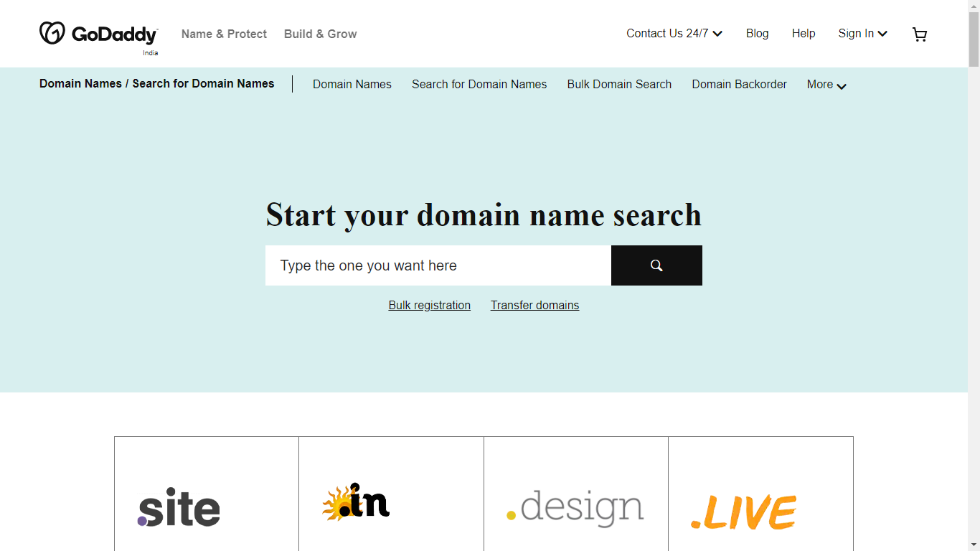Focus the domain search input field
The width and height of the screenshot is (980, 551).
pos(438,265)
